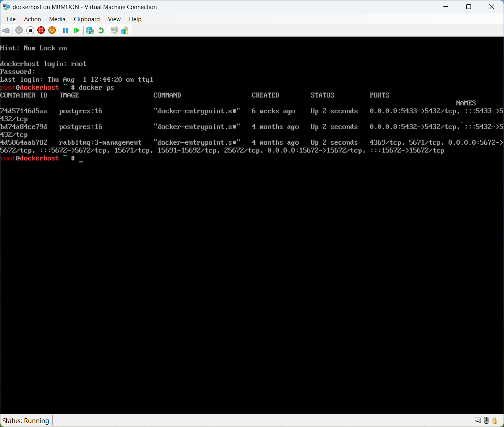Shut down the VM using the red icon
Image resolution: width=504 pixels, height=427 pixels.
[41, 30]
